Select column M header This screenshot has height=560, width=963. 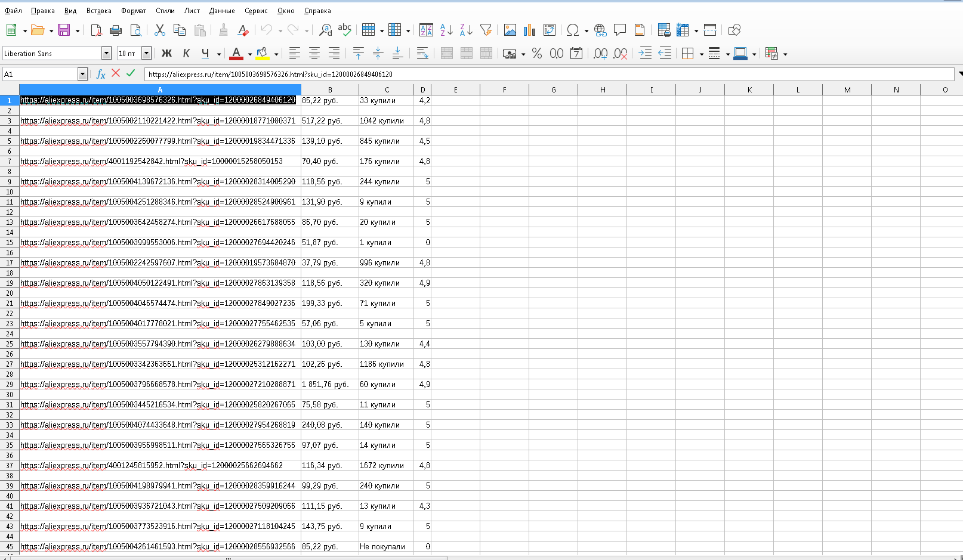[x=847, y=90]
